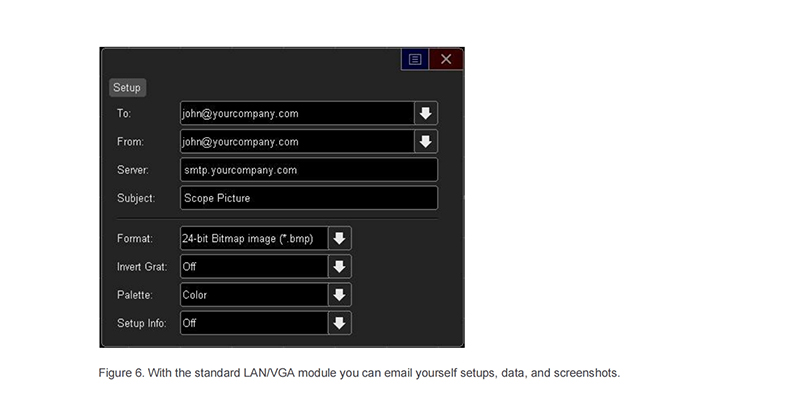Open the dialog menu list icon
The image size is (800, 417).
(x=415, y=59)
